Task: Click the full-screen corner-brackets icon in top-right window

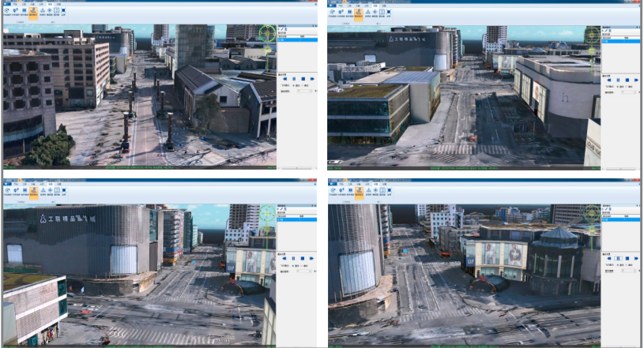Action: [x=389, y=11]
